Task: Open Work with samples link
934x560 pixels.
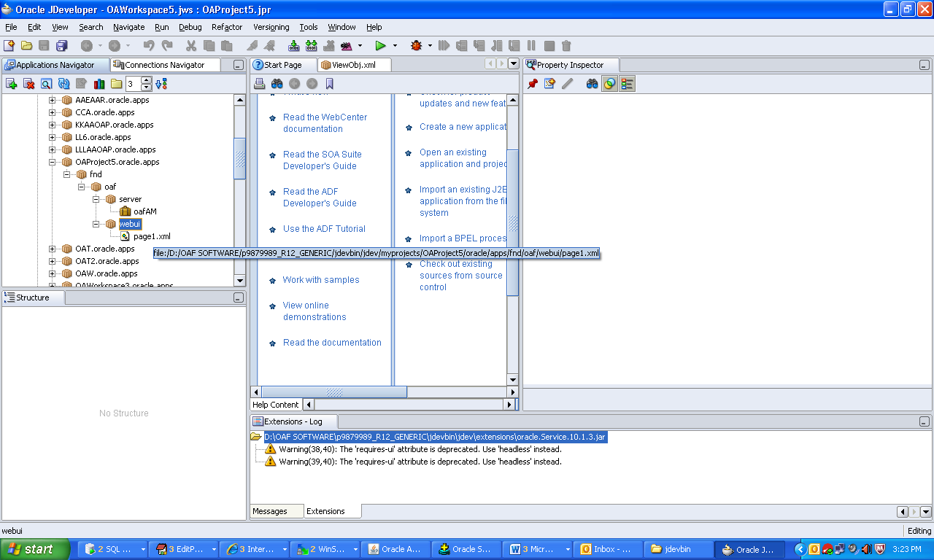Action: click(x=321, y=279)
